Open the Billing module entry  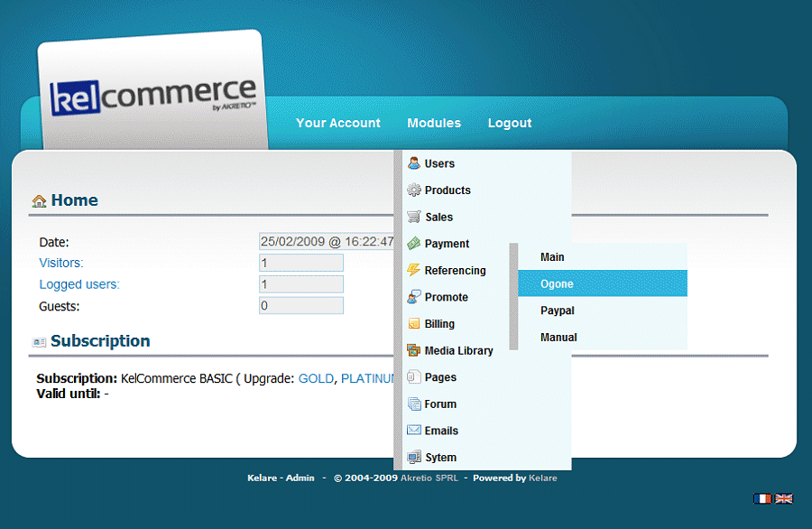pos(439,324)
